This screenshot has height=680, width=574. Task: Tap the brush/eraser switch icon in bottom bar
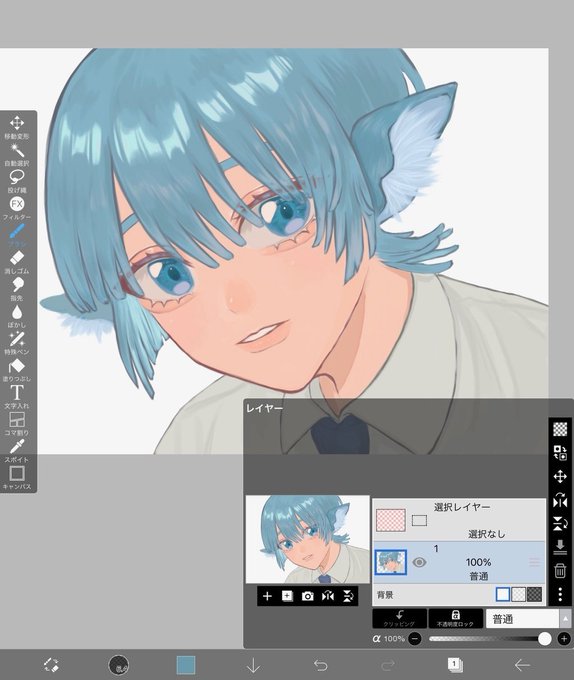coord(52,664)
